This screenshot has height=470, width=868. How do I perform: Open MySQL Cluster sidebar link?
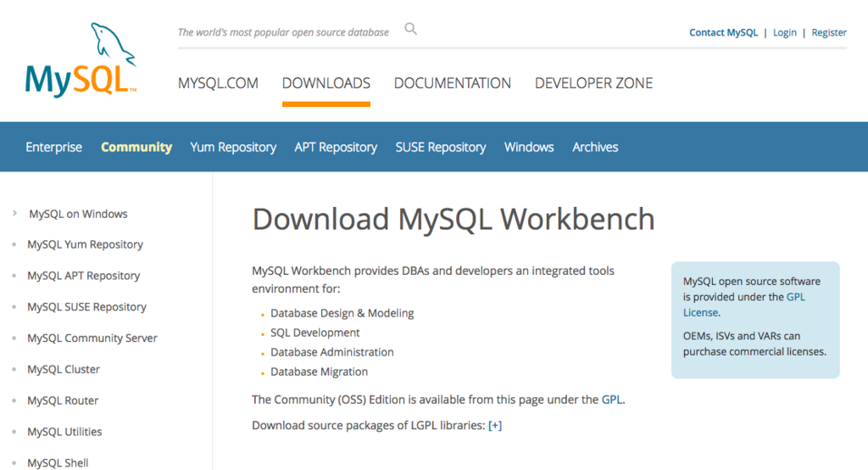tap(64, 369)
